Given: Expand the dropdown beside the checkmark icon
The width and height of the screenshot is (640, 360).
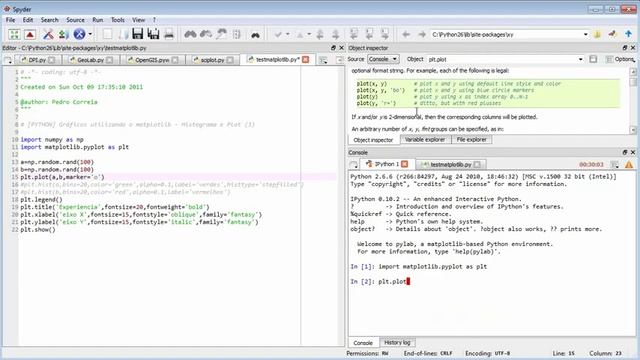Looking at the screenshot, I should (288, 35).
